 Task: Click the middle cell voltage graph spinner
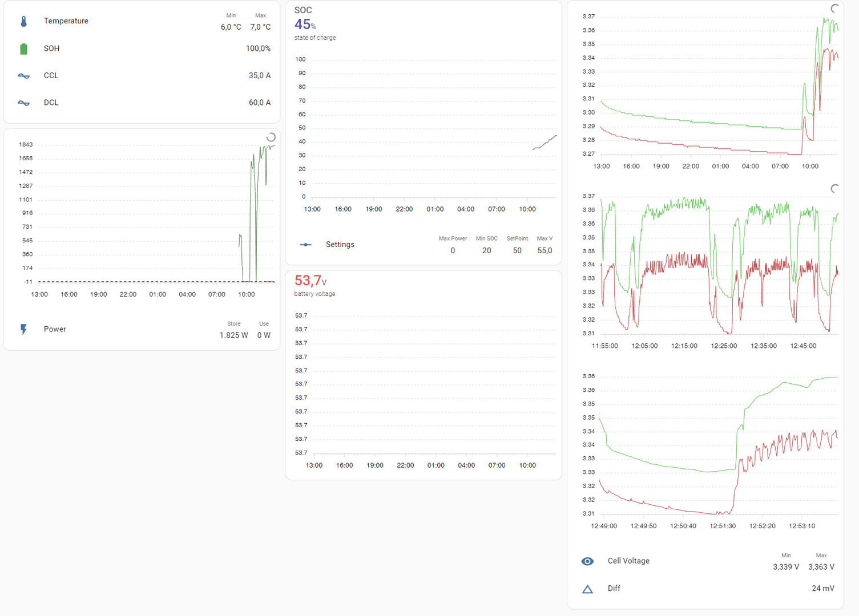[x=834, y=188]
